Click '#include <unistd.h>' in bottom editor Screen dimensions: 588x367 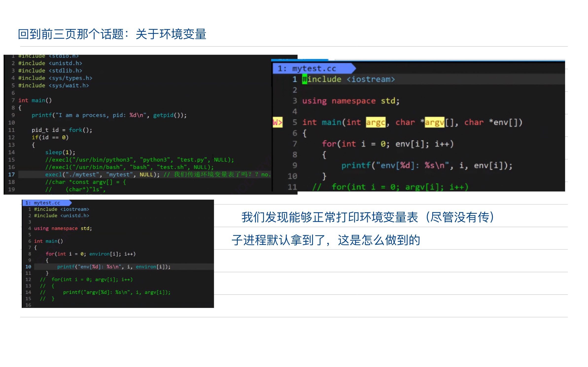coord(61,216)
